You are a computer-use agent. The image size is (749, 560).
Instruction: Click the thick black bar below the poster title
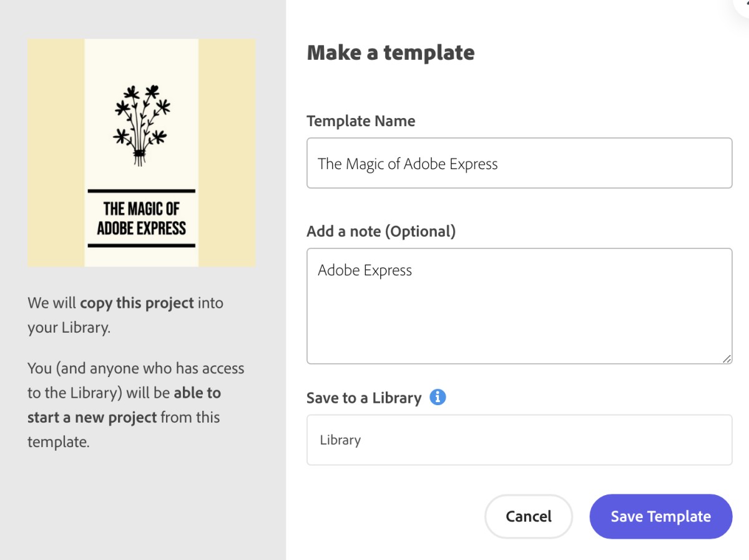tap(142, 245)
